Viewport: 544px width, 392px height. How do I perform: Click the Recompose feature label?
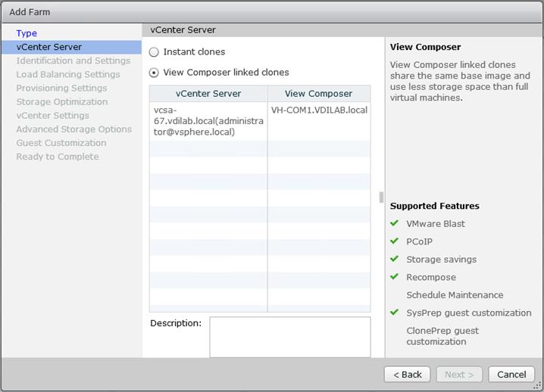431,277
